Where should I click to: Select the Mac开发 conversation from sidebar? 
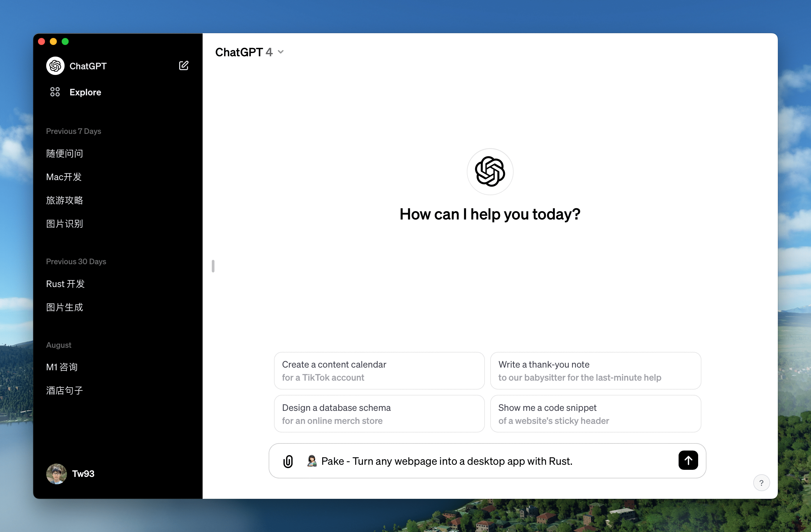65,176
